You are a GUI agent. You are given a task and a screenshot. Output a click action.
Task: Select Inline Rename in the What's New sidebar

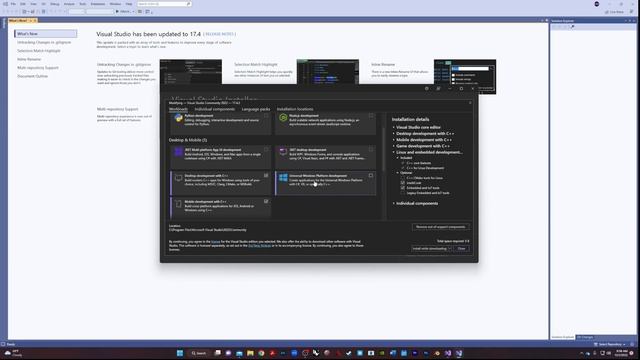click(29, 60)
